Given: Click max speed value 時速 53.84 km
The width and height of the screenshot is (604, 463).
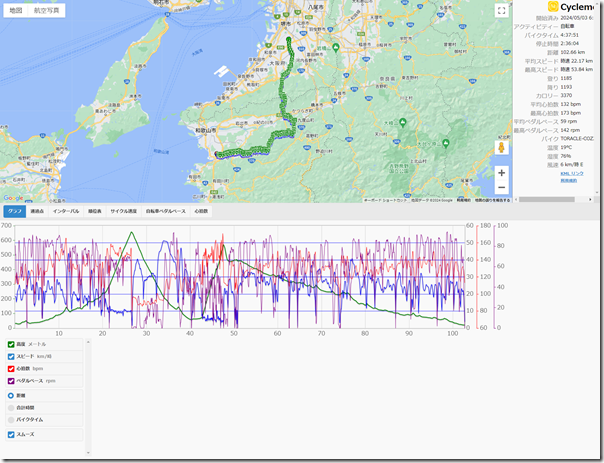Looking at the screenshot, I should tap(576, 70).
